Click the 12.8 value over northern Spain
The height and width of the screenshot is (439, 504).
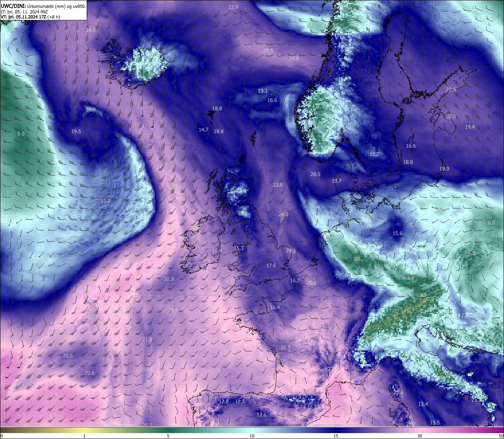tap(224, 401)
